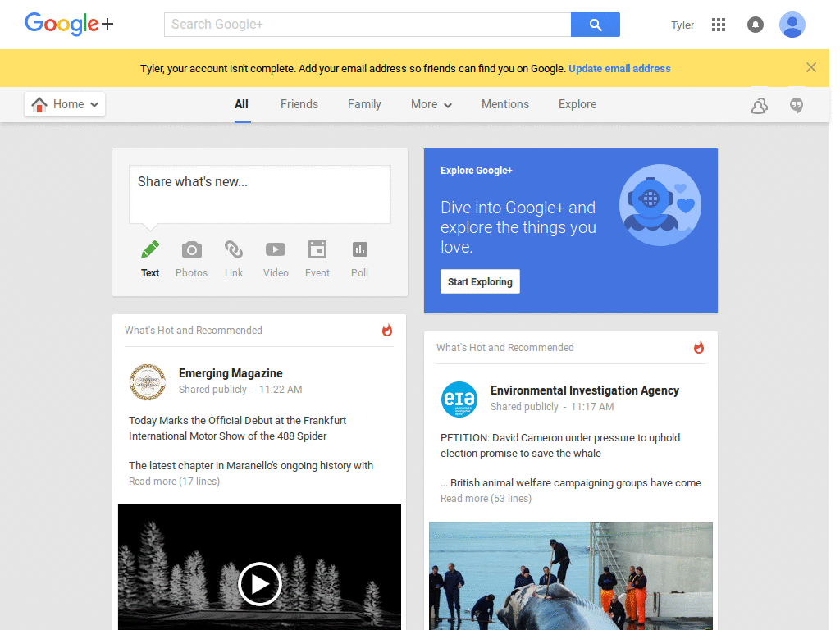Open the Emerging Magazine name link
Image resolution: width=840 pixels, height=630 pixels.
pyautogui.click(x=231, y=373)
